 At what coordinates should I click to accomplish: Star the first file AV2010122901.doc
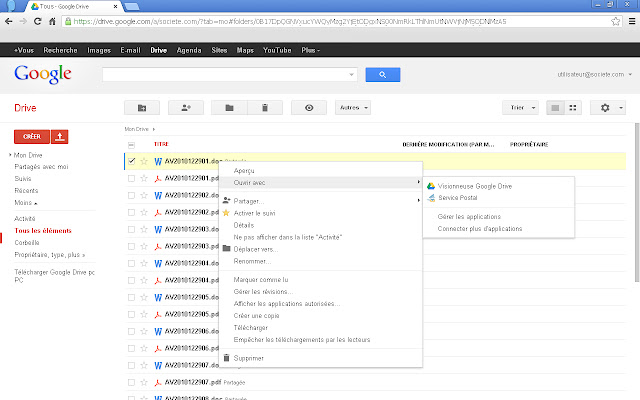tap(144, 160)
